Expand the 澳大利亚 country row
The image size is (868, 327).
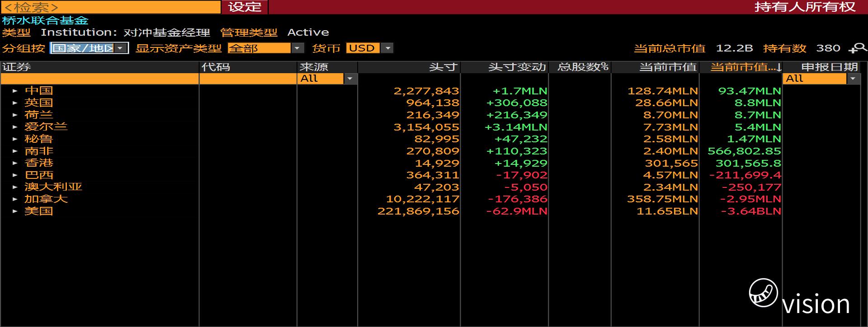coord(15,187)
